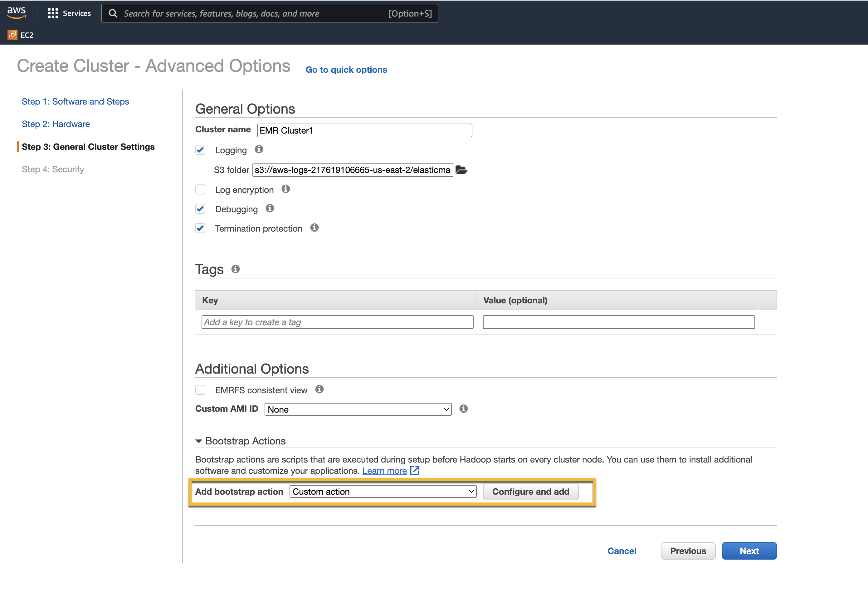This screenshot has width=868, height=593.
Task: Focus the Cluster name field
Action: [364, 130]
